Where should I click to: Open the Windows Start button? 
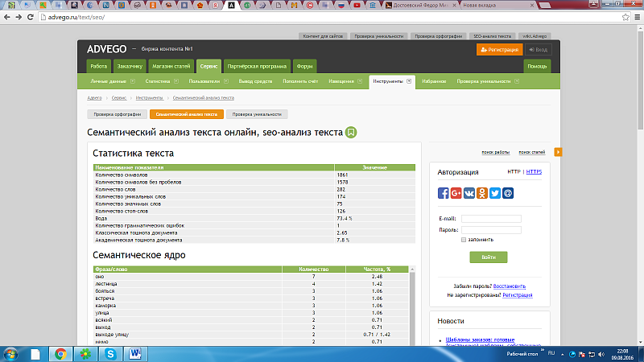click(x=10, y=354)
